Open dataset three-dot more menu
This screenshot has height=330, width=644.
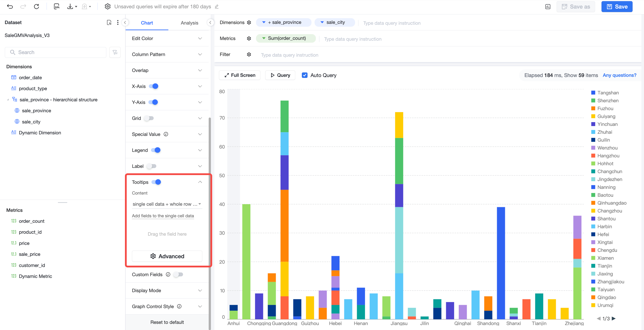coord(118,23)
